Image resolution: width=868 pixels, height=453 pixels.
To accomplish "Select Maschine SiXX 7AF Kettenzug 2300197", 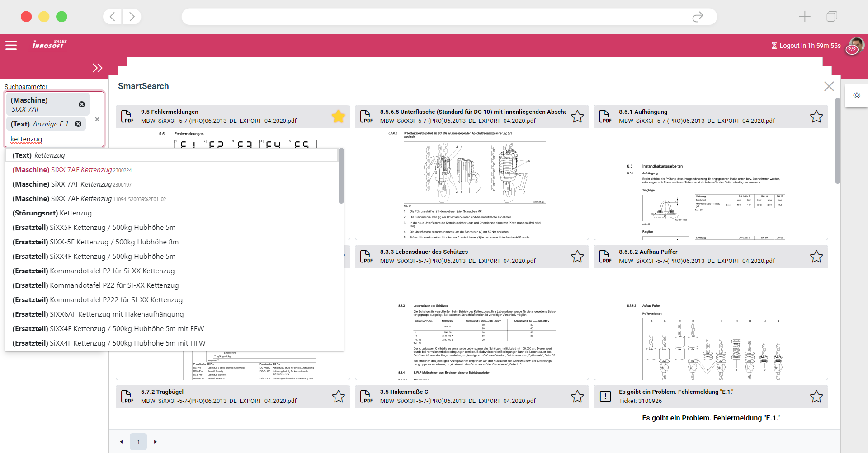I will tap(172, 184).
